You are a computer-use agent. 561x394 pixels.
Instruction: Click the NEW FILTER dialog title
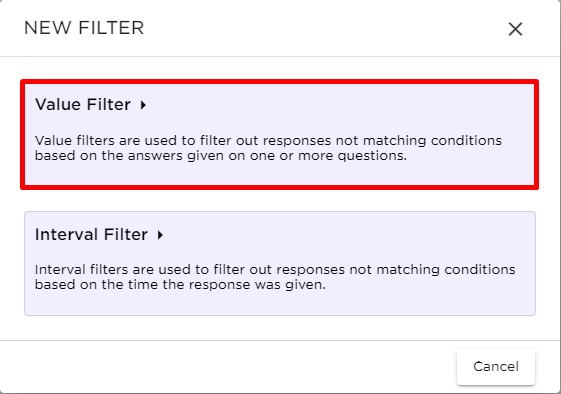[x=84, y=28]
